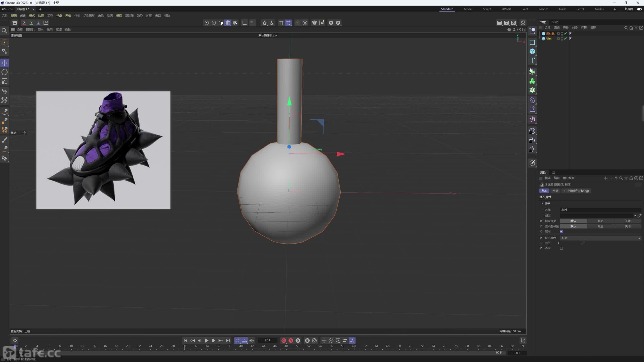Click the 基本 basic tab button
644x362 pixels.
[x=544, y=191]
